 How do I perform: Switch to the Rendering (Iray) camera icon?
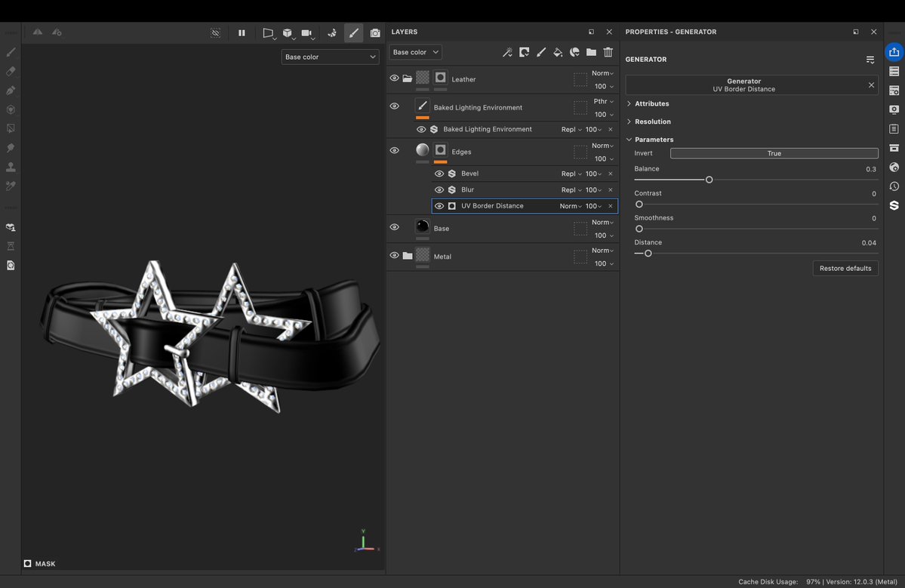(x=375, y=33)
